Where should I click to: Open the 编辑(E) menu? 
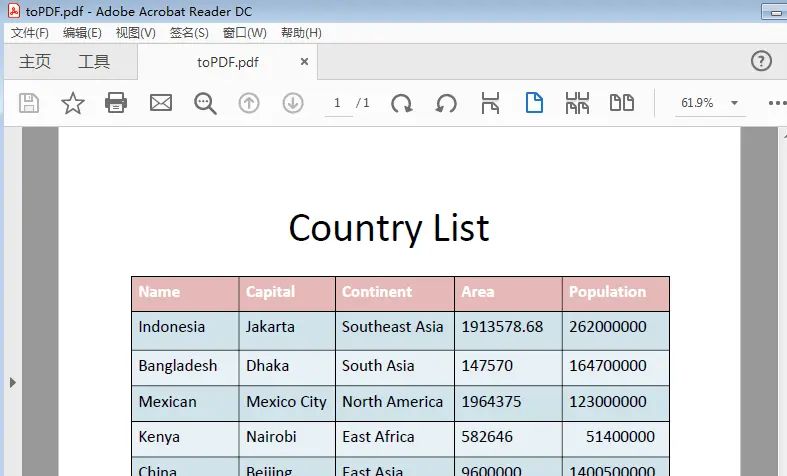point(82,33)
